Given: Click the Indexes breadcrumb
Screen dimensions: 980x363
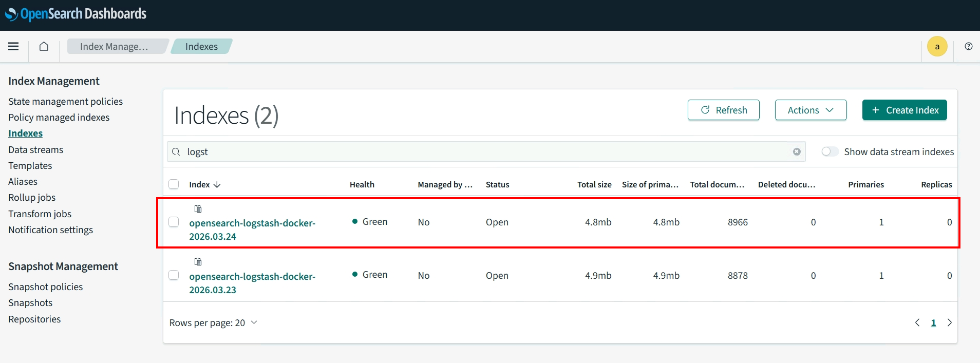Looking at the screenshot, I should pos(201,46).
